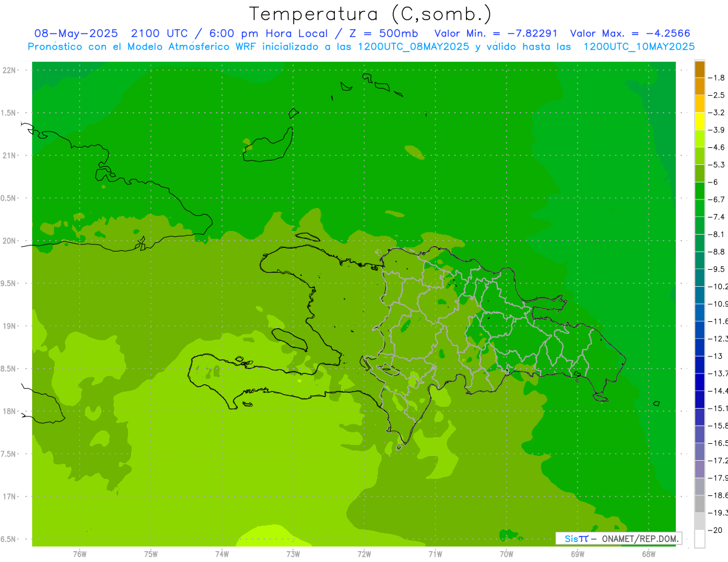Click the "-1.8" colorbar value
This screenshot has height=562, width=728.
click(716, 78)
